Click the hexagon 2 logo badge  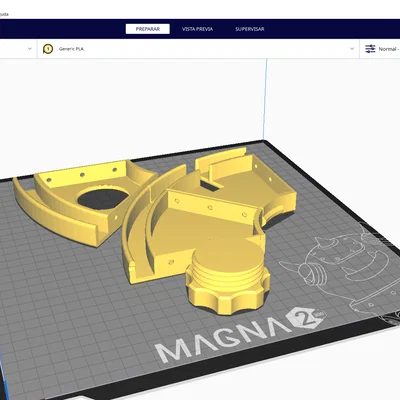(306, 318)
